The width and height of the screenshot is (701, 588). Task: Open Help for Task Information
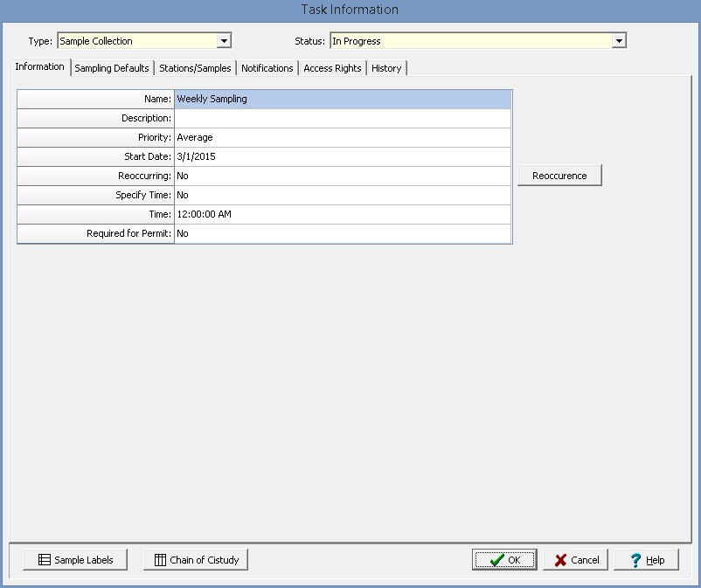pos(646,560)
